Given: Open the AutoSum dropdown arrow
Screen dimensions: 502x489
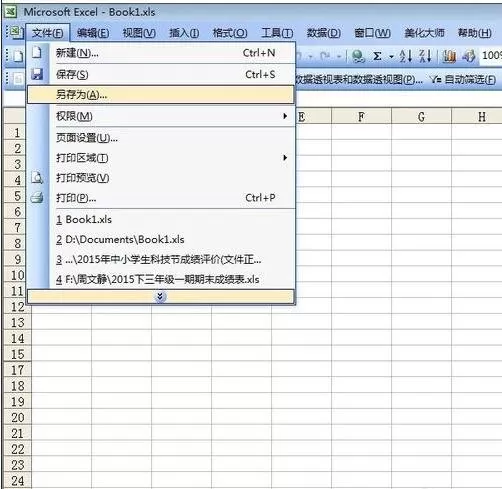Looking at the screenshot, I should pos(391,57).
